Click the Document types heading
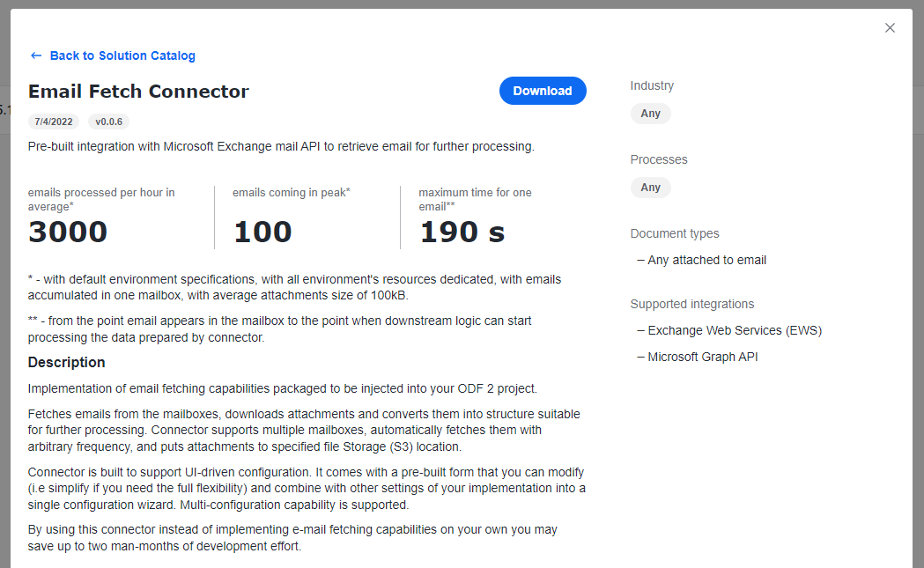 [x=675, y=233]
